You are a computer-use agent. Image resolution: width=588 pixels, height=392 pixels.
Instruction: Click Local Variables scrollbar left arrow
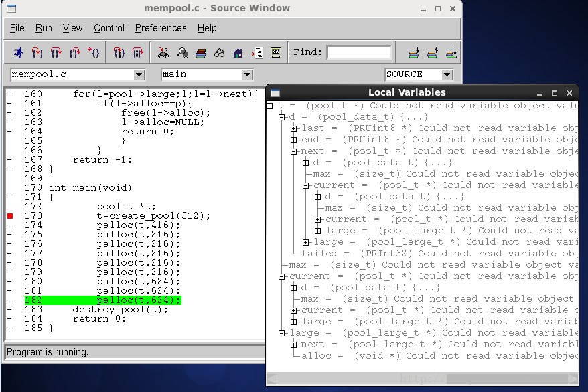point(272,379)
